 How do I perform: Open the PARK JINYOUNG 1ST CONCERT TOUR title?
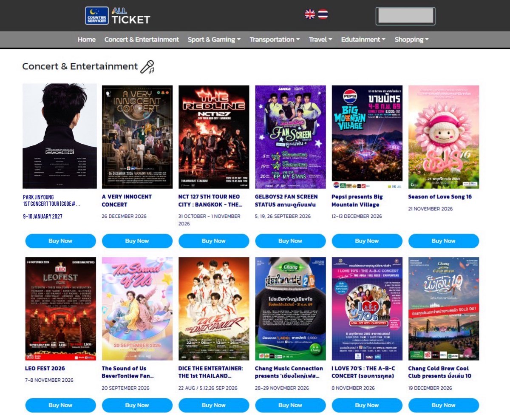[51, 201]
